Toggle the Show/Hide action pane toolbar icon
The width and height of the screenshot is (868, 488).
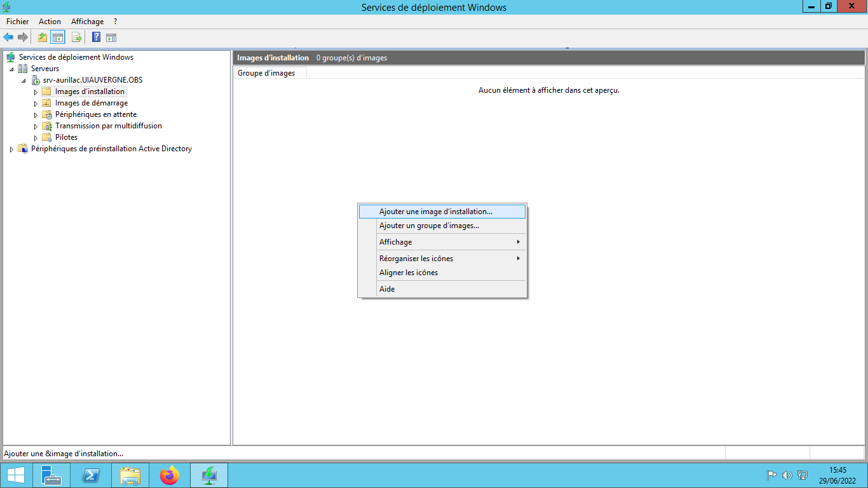tap(111, 37)
